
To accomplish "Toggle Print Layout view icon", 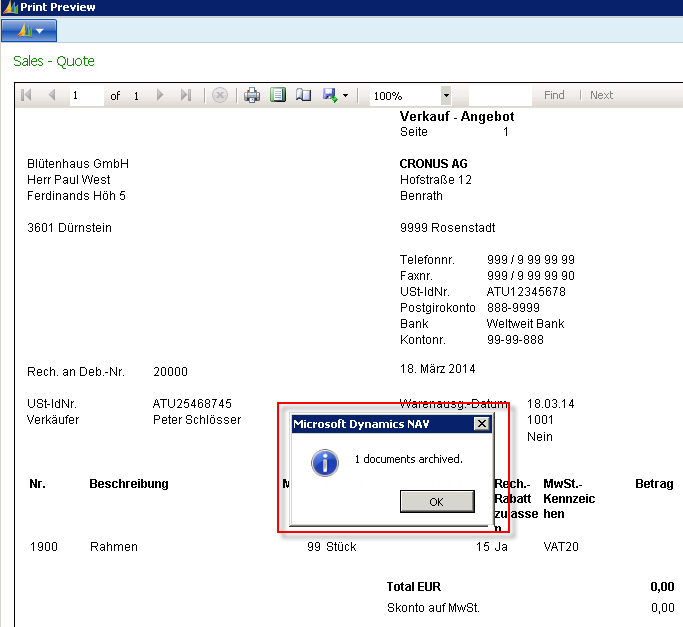I will tap(278, 95).
